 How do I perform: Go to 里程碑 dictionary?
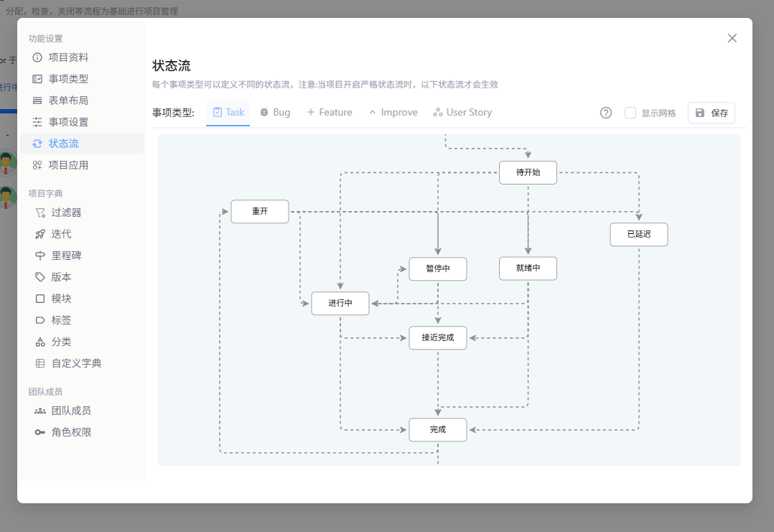click(x=82, y=256)
